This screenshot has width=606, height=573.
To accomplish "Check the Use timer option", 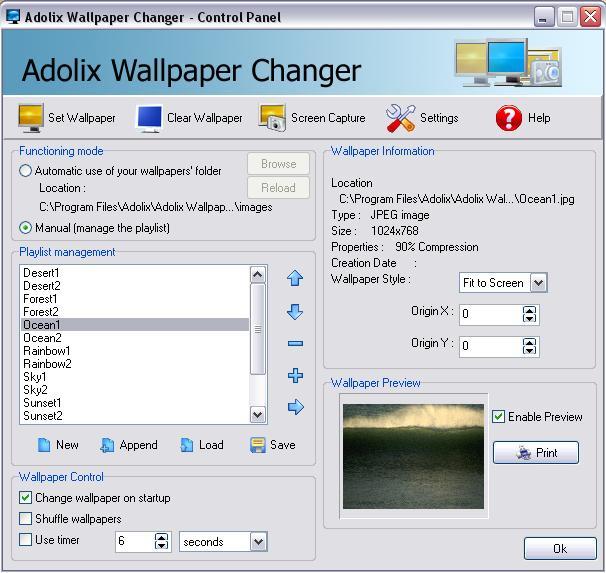I will 26,539.
